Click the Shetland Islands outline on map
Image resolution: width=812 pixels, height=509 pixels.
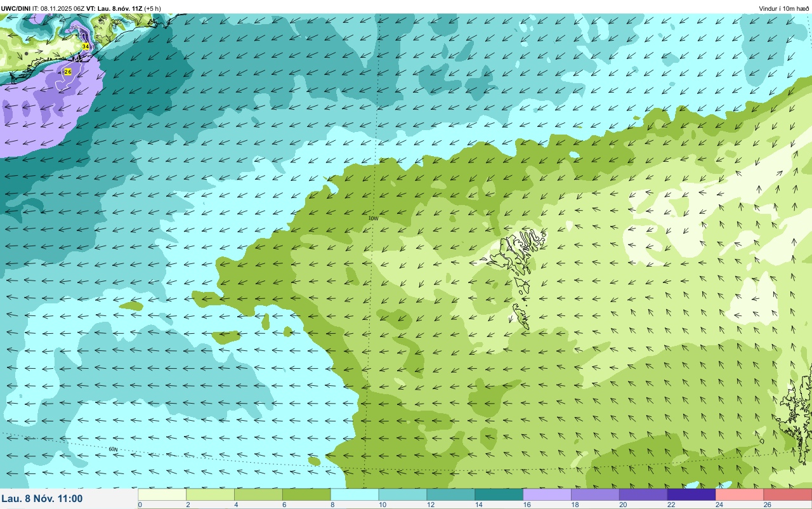coord(795,413)
